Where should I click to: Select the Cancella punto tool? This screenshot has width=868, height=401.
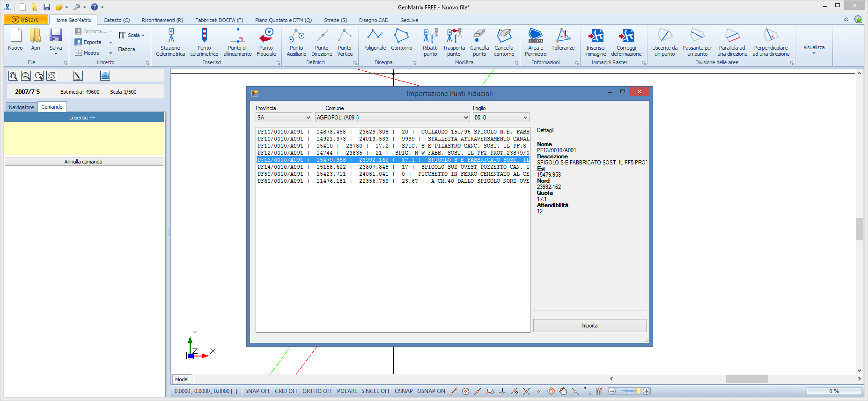(479, 42)
